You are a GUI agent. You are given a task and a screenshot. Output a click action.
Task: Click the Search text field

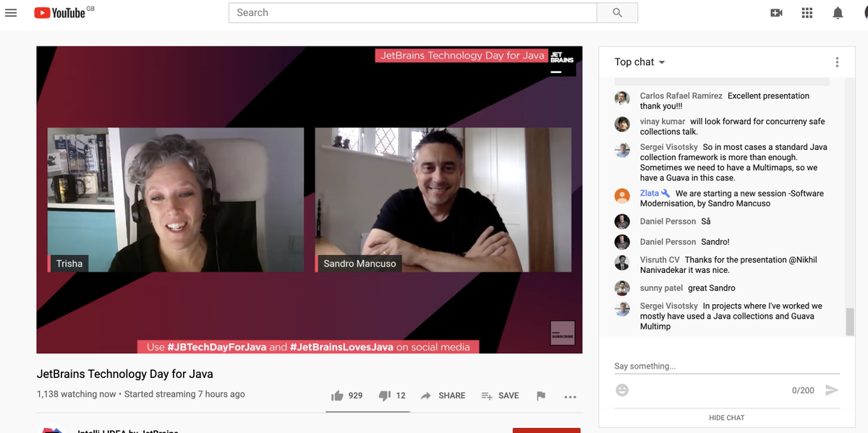(x=412, y=12)
